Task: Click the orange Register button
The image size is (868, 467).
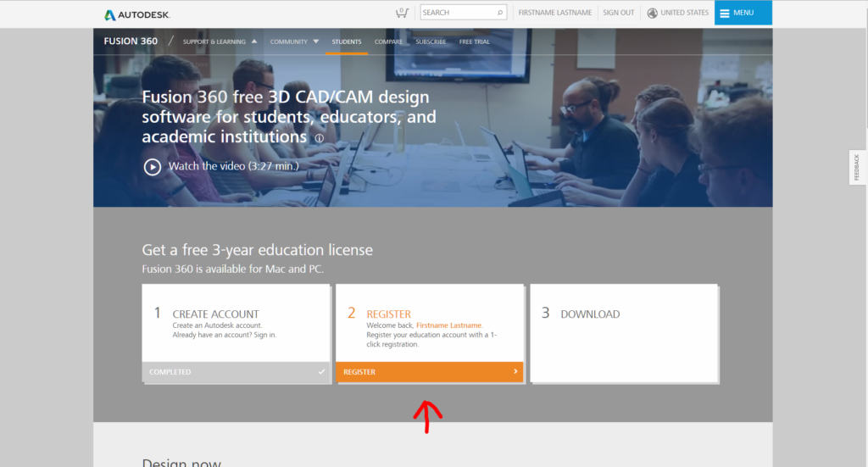Action: coord(429,372)
